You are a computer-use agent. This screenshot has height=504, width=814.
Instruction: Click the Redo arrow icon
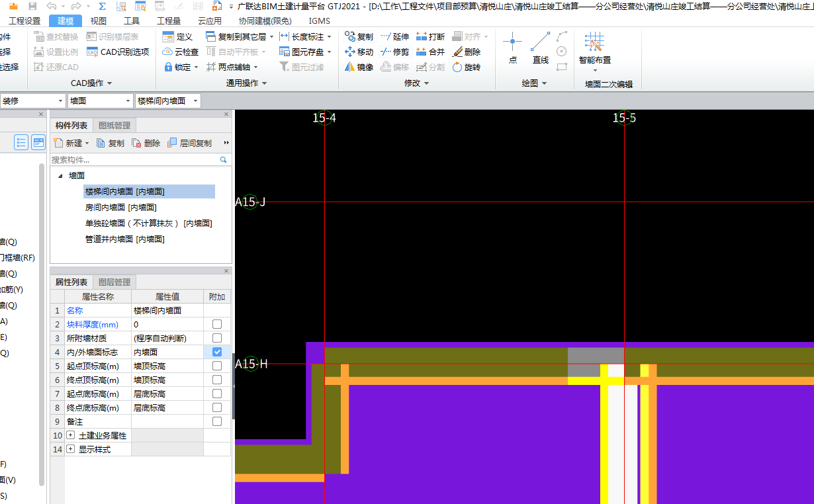coord(76,6)
